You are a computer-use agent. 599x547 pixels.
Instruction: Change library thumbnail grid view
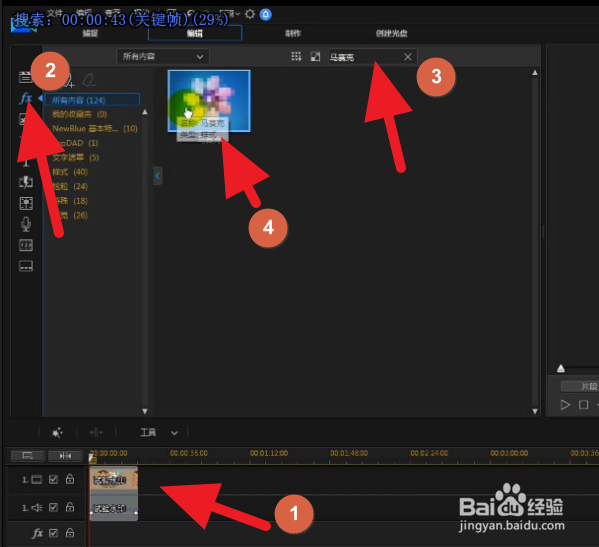296,57
